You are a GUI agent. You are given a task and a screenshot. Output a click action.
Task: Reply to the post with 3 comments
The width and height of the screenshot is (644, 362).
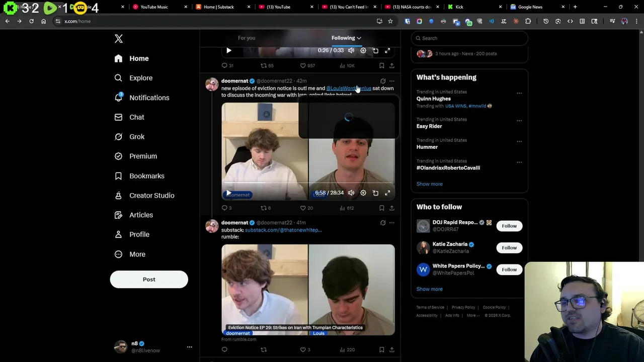226,208
